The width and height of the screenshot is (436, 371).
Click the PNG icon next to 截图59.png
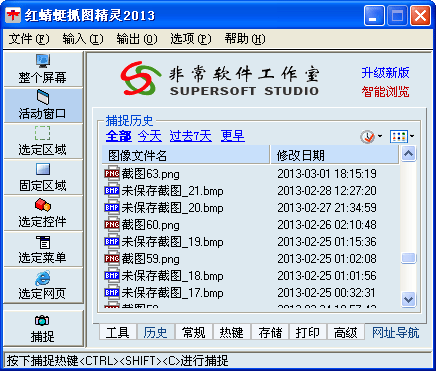tap(112, 259)
